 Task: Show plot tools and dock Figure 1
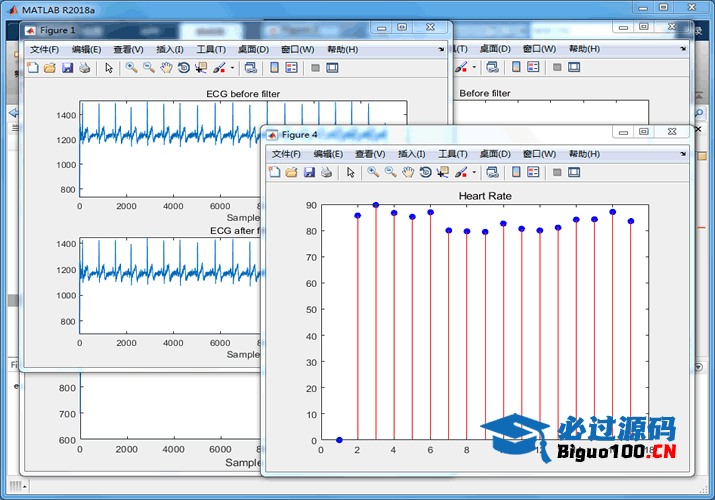332,68
